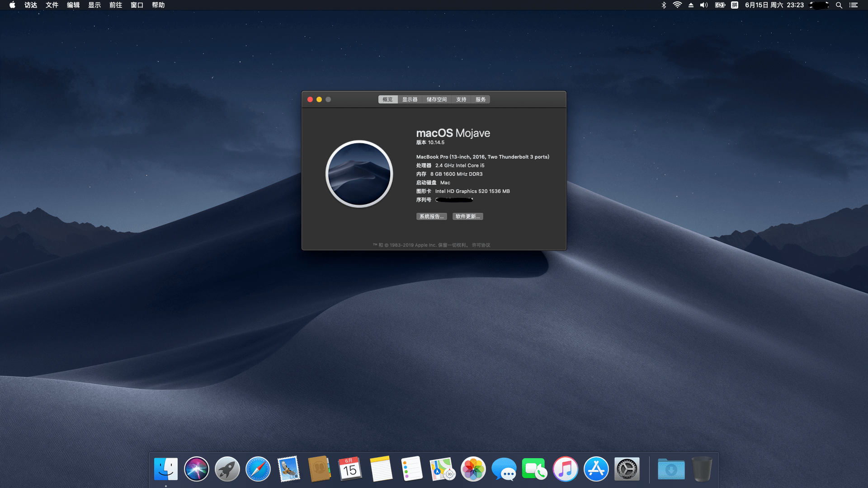Open Messages app in Dock

point(504,469)
